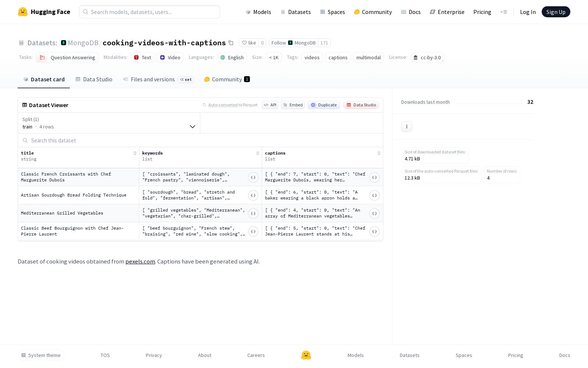Expand JSON for grilled vegetables keywords cell
This screenshot has height=368, width=588.
(253, 213)
